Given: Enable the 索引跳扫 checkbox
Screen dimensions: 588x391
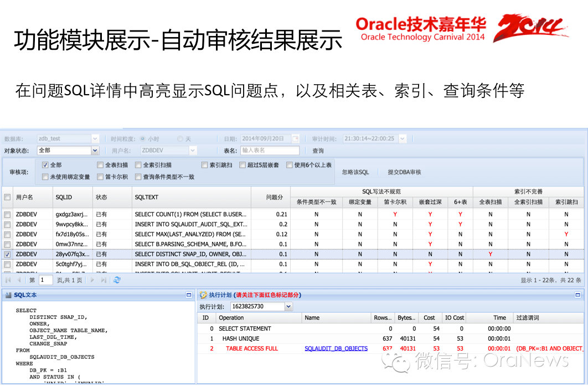Looking at the screenshot, I should (x=205, y=165).
